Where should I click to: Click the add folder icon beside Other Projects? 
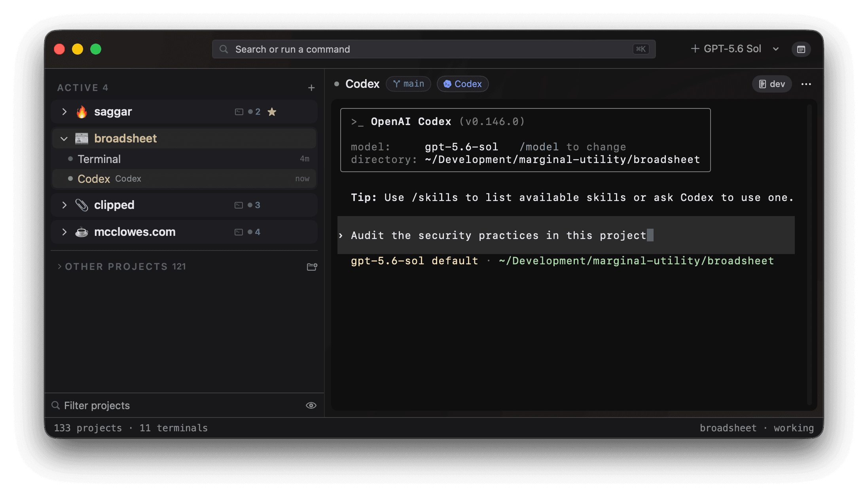click(x=312, y=267)
